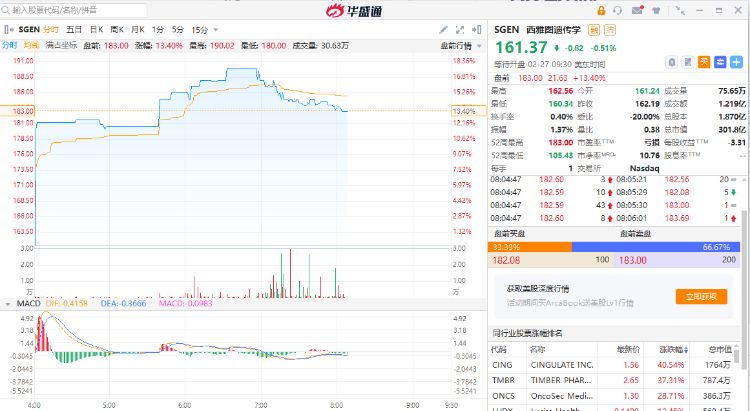Click the 融 margin badge icon
The height and width of the screenshot is (411, 750).
click(x=594, y=30)
